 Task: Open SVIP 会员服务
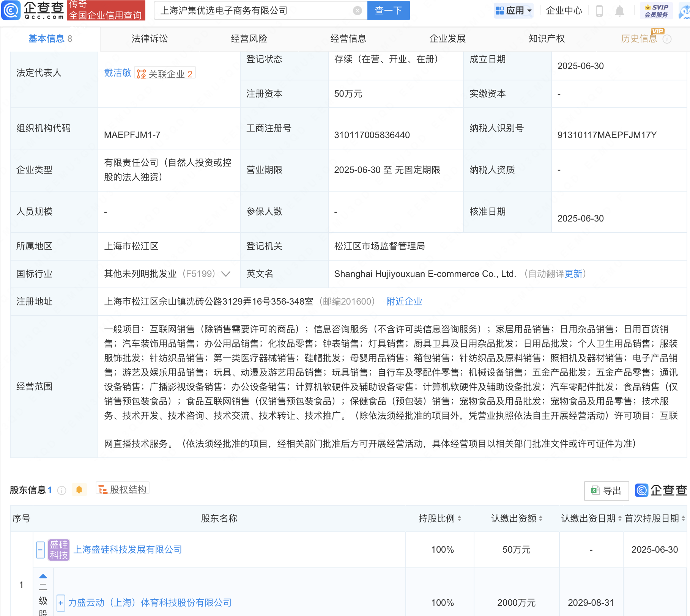(656, 11)
